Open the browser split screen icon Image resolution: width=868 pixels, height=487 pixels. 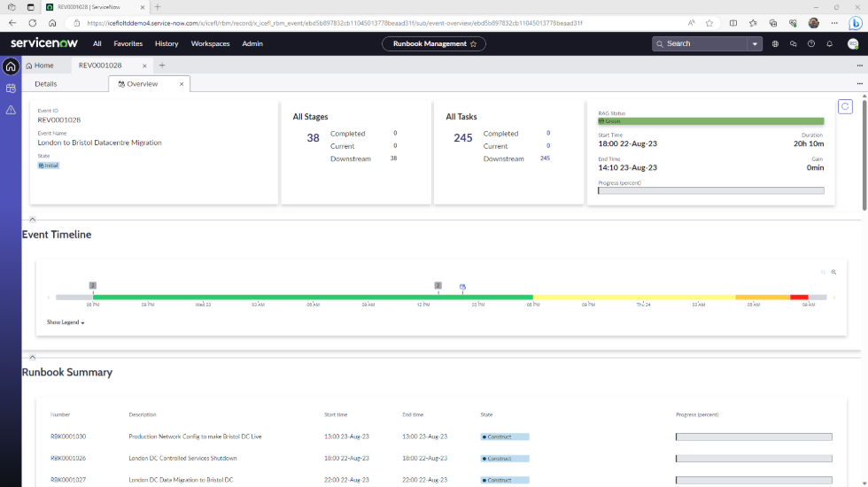733,23
